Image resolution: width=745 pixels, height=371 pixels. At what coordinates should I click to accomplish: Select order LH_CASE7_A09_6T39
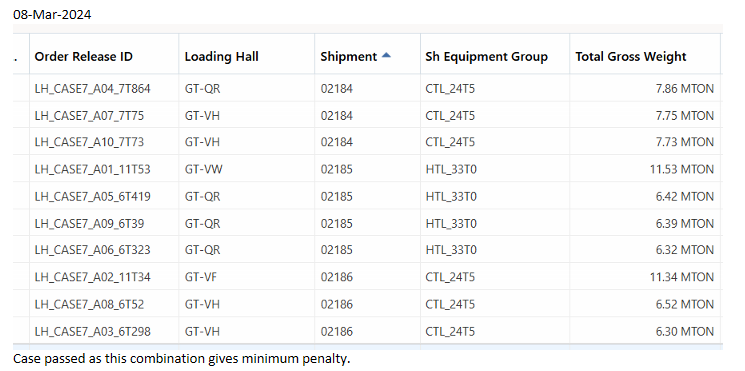point(89,223)
